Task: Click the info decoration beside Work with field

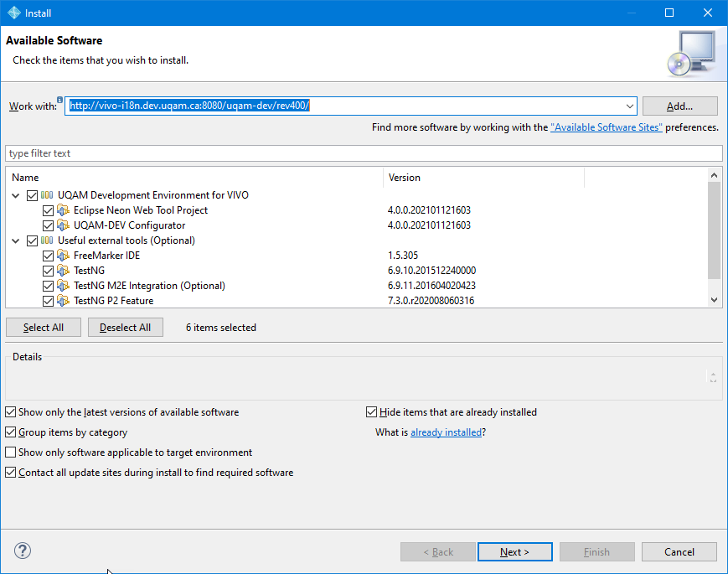Action: (59, 100)
